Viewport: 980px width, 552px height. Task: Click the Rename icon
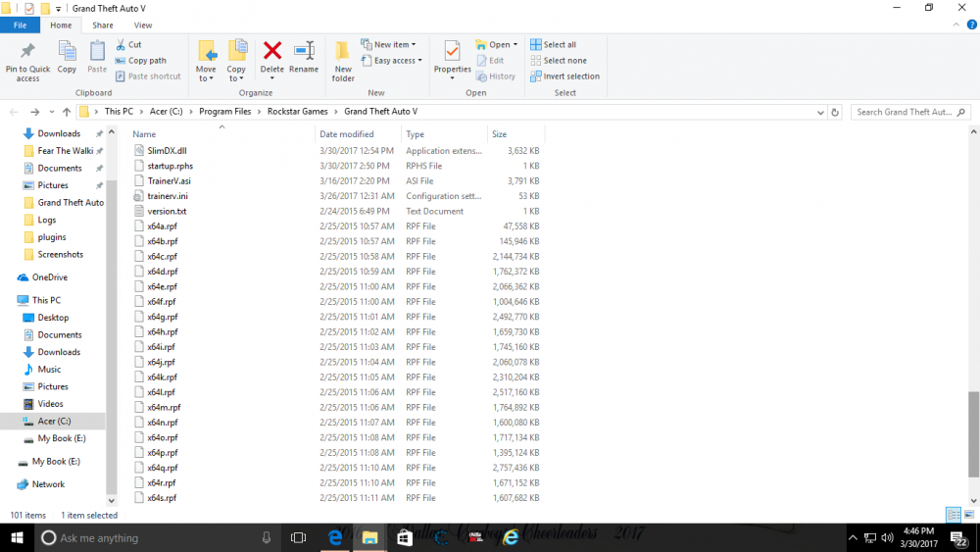tap(304, 50)
